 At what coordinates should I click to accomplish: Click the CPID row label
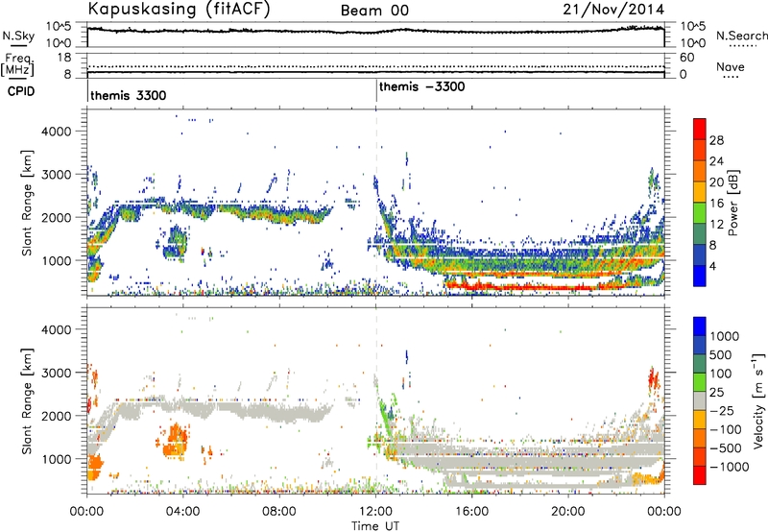[x=21, y=91]
